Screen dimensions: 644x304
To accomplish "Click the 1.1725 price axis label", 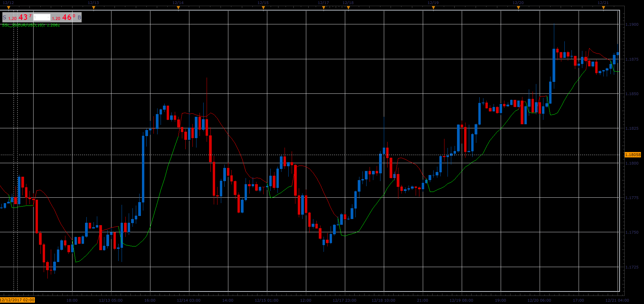I will [x=632, y=267].
